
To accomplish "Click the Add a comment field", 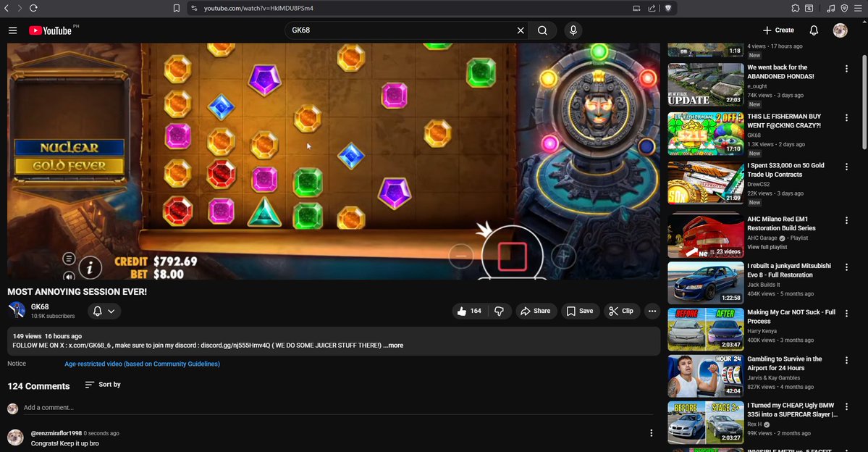I will pos(337,408).
